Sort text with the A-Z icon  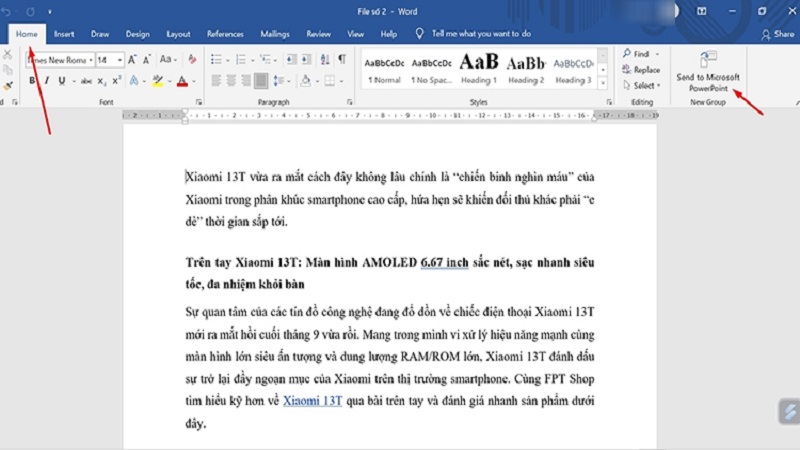click(325, 60)
